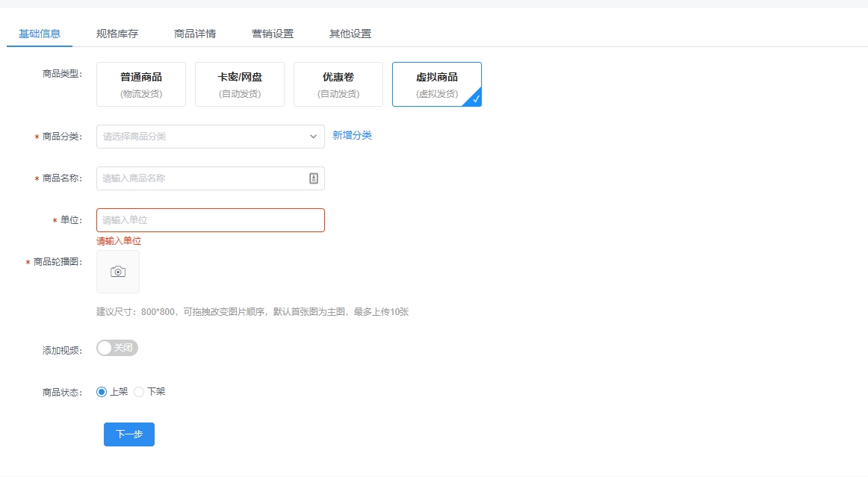Choose 优惠卷 product type

338,84
